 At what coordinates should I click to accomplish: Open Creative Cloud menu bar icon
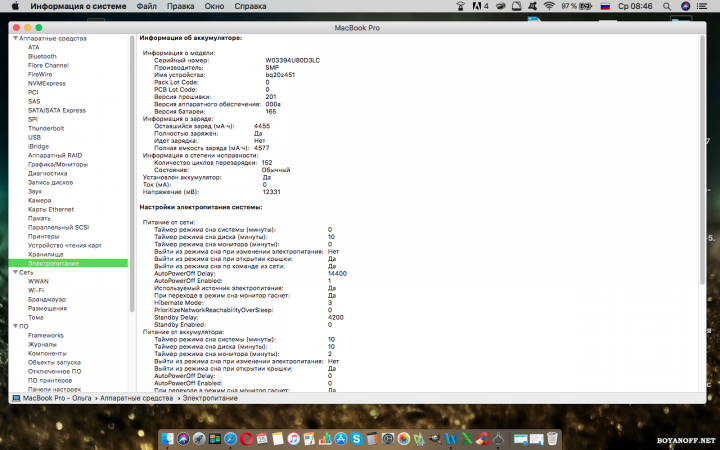(x=501, y=6)
